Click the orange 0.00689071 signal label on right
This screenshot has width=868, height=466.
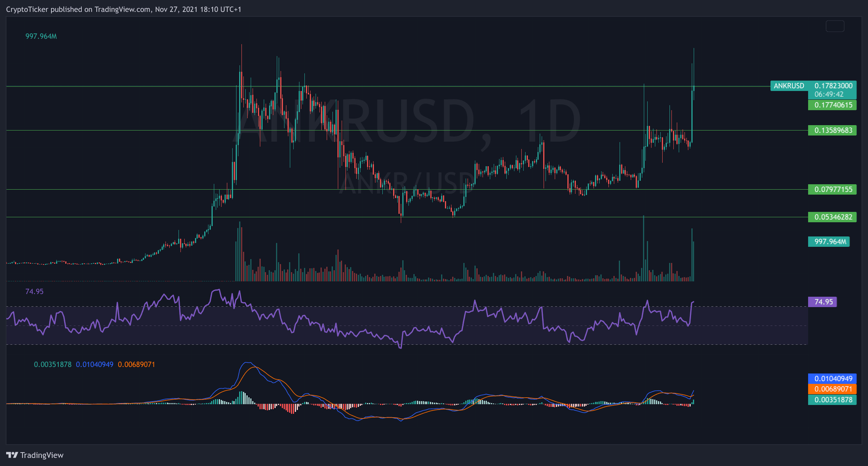[833, 389]
